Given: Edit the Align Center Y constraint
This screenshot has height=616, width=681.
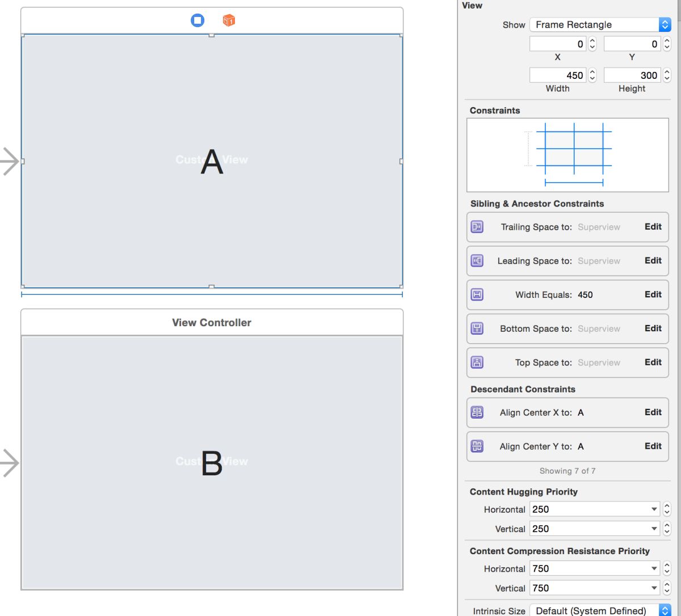Looking at the screenshot, I should [653, 446].
